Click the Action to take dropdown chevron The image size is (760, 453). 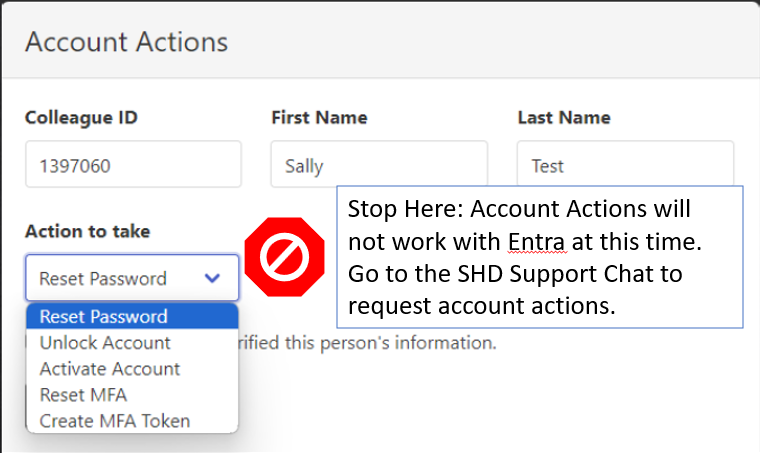212,278
